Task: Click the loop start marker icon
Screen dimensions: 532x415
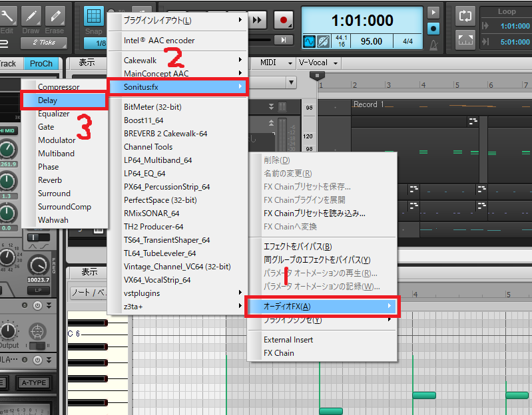Action: click(x=485, y=26)
